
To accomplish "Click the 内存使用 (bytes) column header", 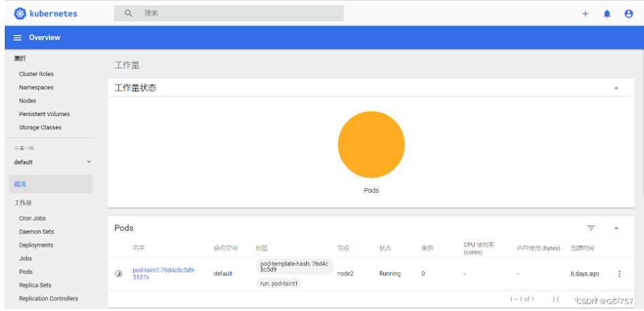I will (539, 249).
